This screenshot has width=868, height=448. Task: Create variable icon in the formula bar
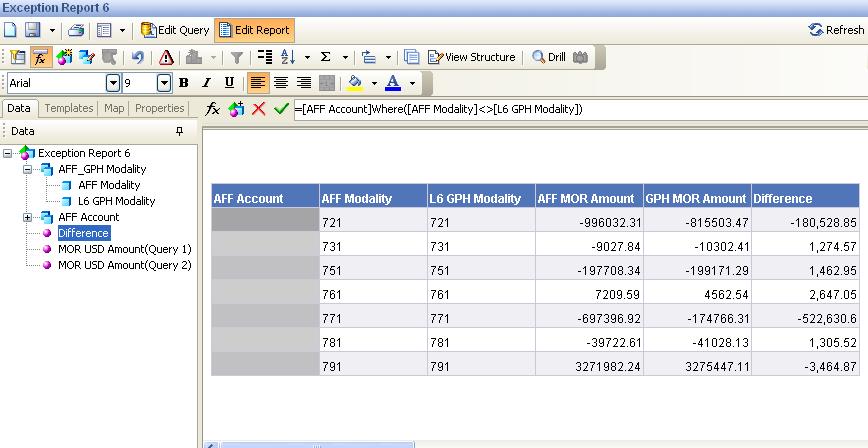point(236,109)
